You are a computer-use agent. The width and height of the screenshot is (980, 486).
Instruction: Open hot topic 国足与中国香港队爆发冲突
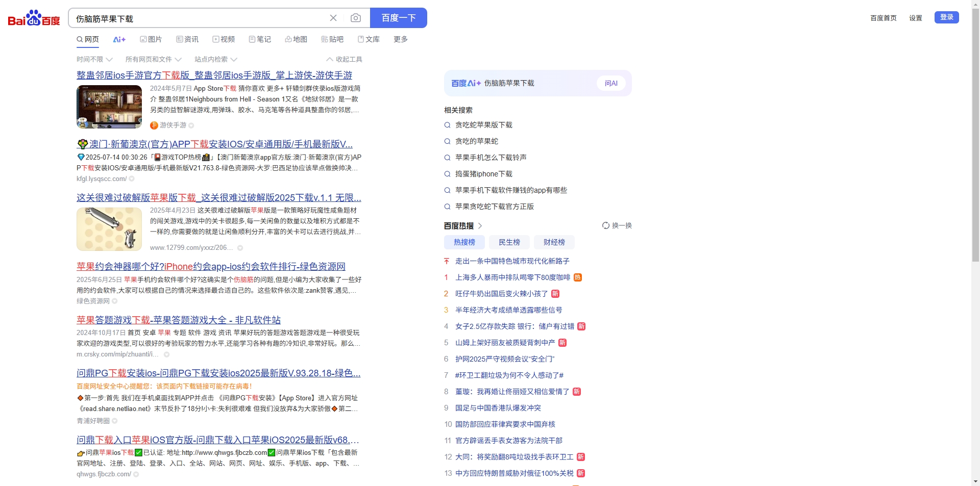[498, 408]
